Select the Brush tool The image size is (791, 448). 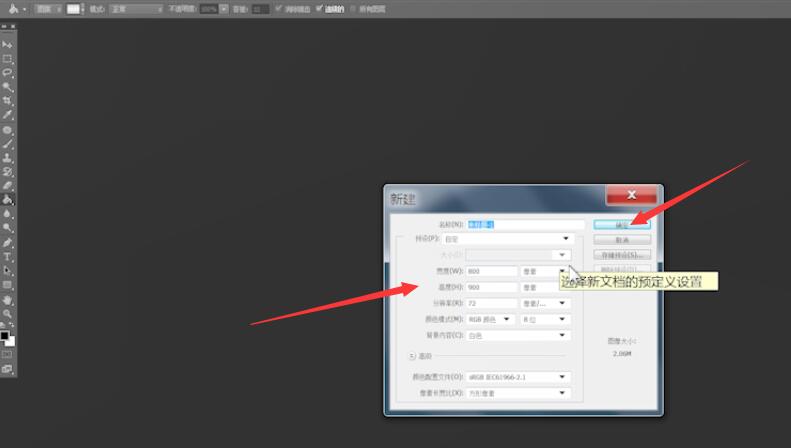click(x=7, y=144)
